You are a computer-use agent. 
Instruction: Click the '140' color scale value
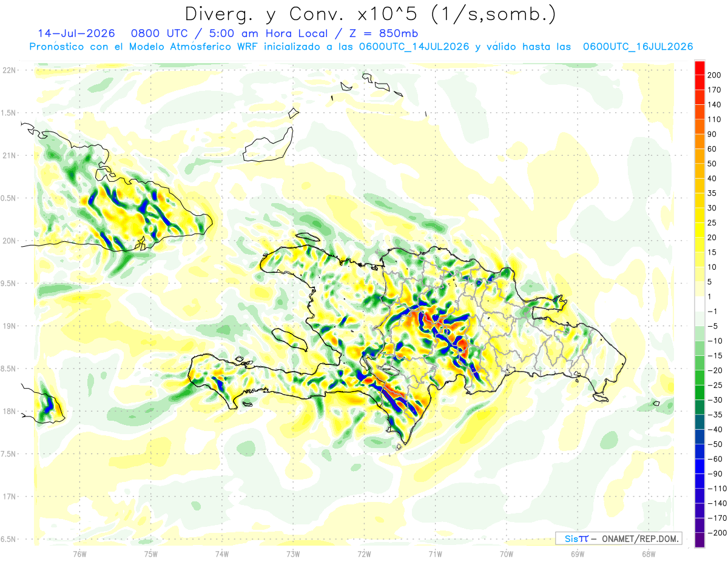(x=715, y=104)
